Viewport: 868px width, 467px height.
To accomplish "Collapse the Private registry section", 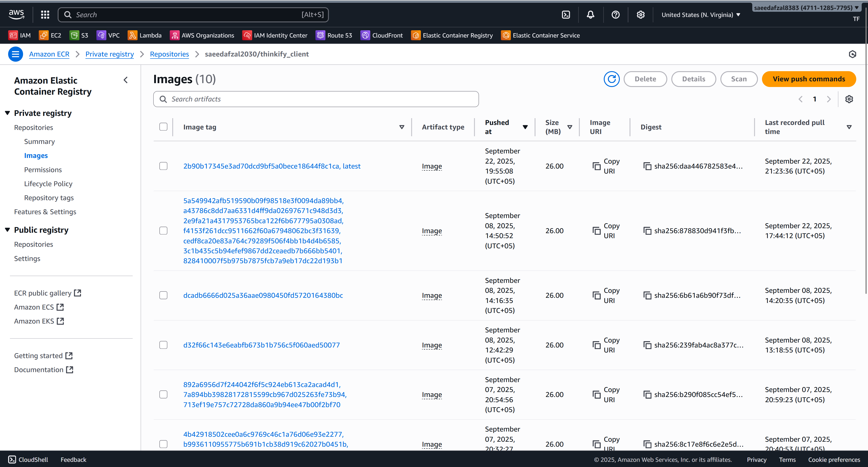I will (7, 113).
